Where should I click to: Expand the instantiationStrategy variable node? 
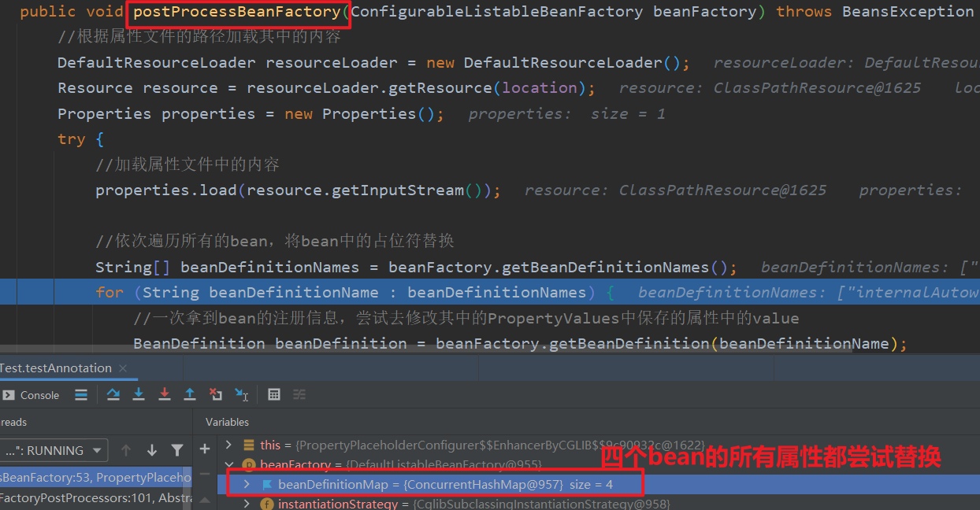[x=247, y=504]
